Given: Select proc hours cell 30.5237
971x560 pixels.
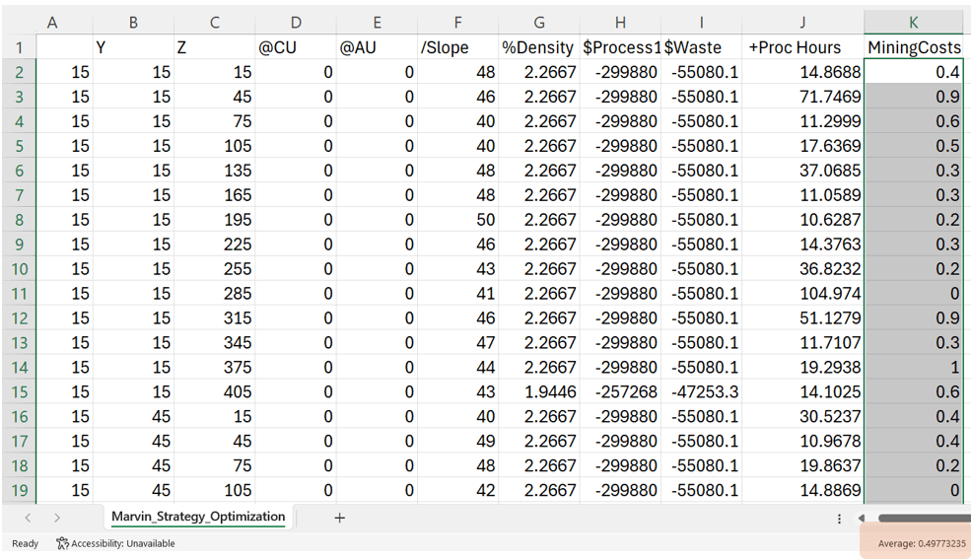Looking at the screenshot, I should point(802,416).
